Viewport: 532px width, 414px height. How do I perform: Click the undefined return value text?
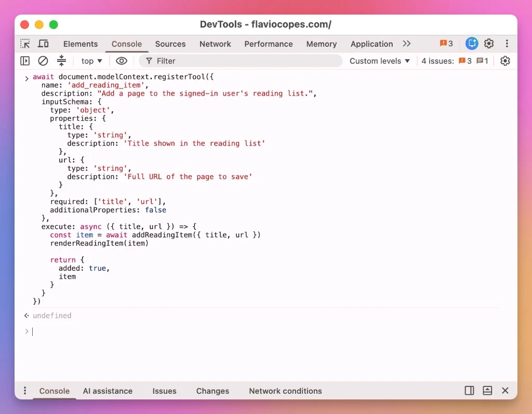pyautogui.click(x=52, y=316)
